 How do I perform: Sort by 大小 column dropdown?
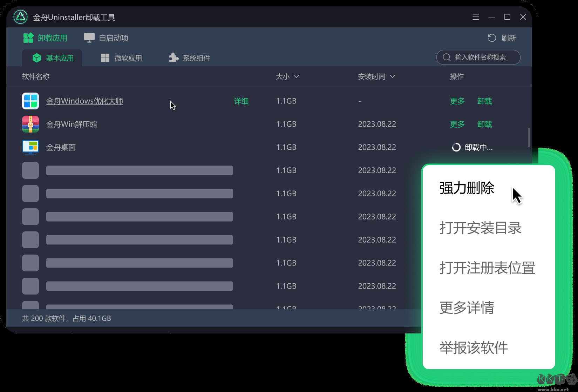click(287, 76)
